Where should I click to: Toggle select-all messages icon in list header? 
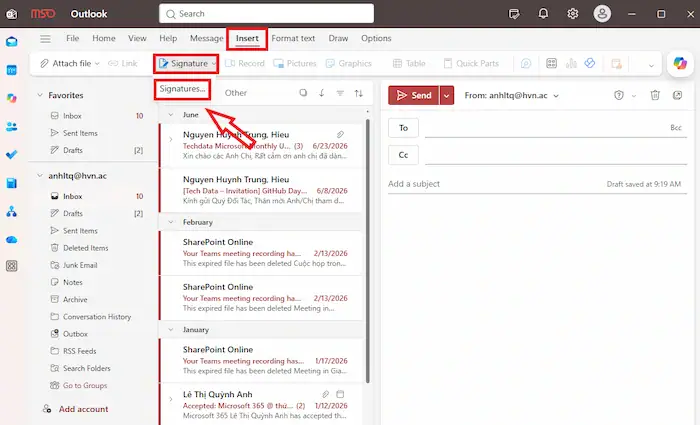(303, 93)
